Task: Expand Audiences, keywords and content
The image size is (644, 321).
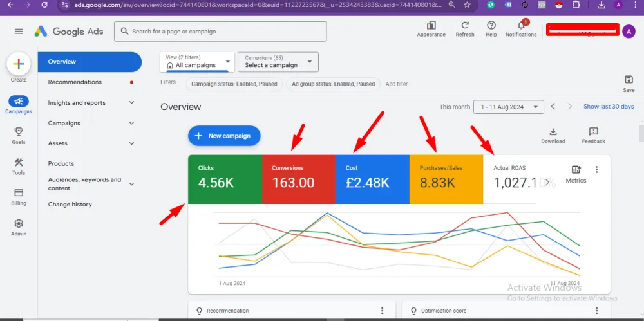Action: click(131, 184)
